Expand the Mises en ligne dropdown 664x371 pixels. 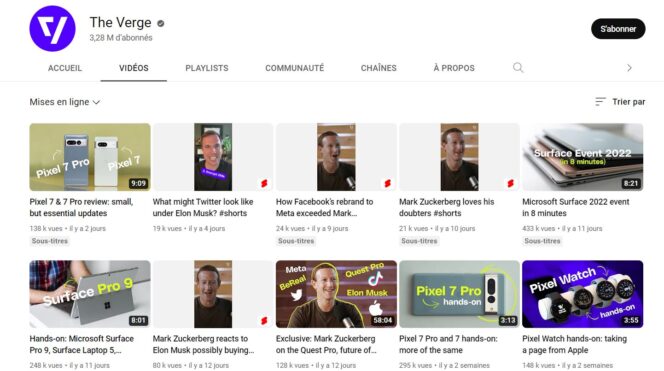pos(65,102)
